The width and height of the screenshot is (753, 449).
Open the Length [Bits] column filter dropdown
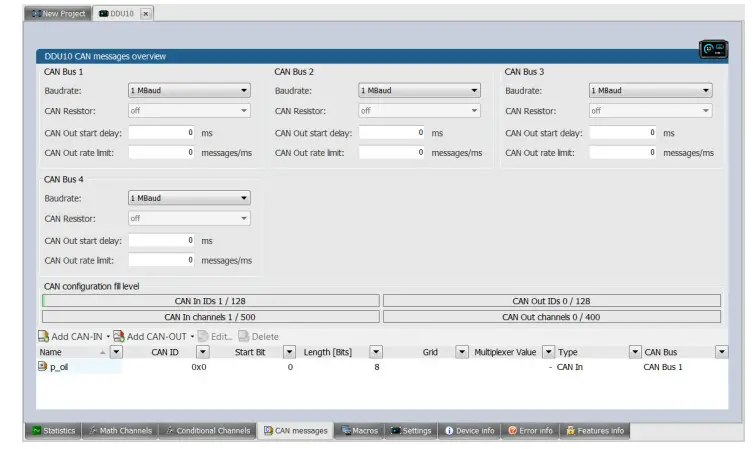tap(376, 352)
